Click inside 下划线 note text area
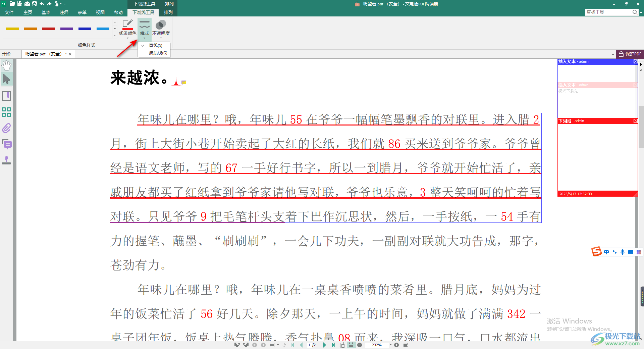The width and height of the screenshot is (644, 349). [597, 157]
